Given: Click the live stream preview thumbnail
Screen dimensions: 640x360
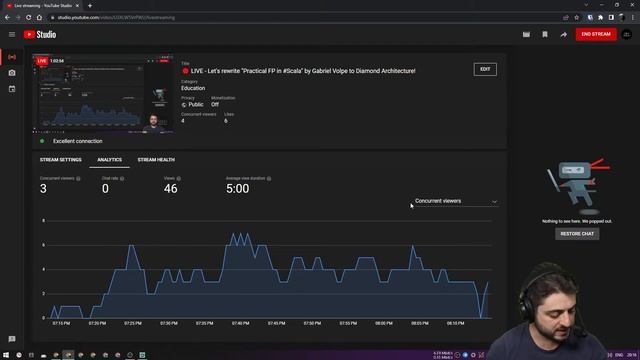Looking at the screenshot, I should (104, 94).
